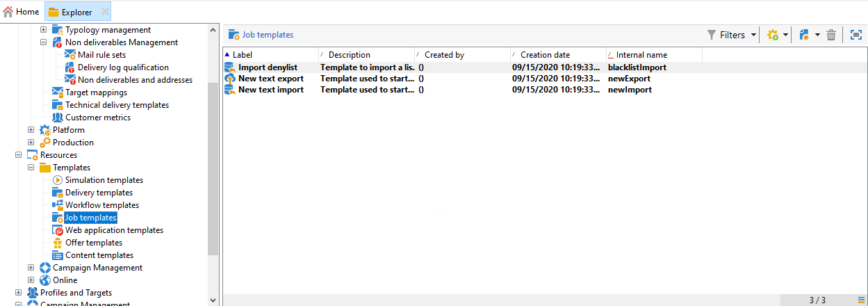Click the New text export row icon
Image resolution: width=868 pixels, height=306 pixels.
pyautogui.click(x=230, y=79)
